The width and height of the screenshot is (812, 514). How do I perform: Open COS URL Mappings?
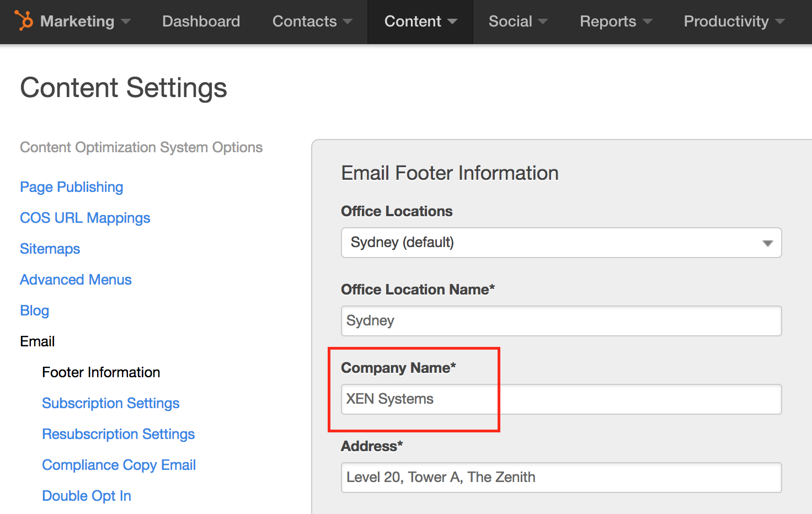(x=84, y=218)
